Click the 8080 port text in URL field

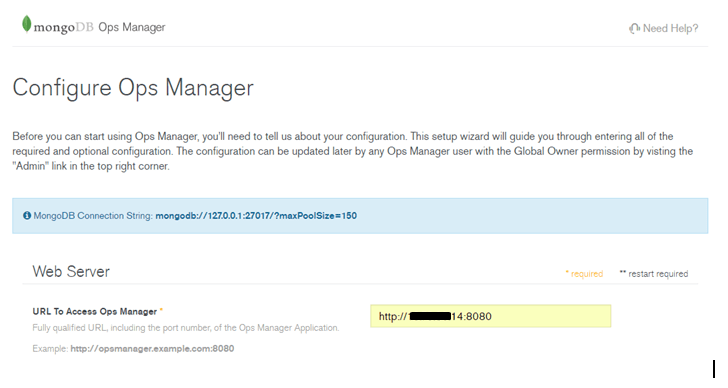click(x=479, y=317)
